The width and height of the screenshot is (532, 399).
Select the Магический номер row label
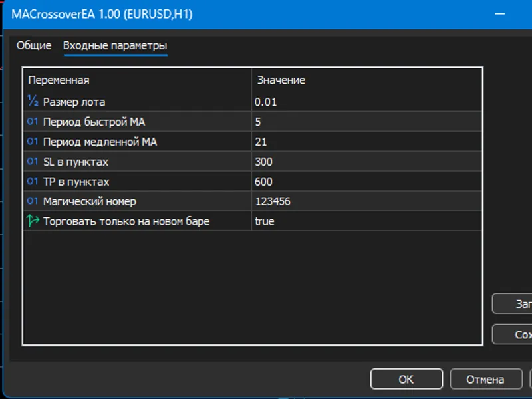tap(90, 201)
